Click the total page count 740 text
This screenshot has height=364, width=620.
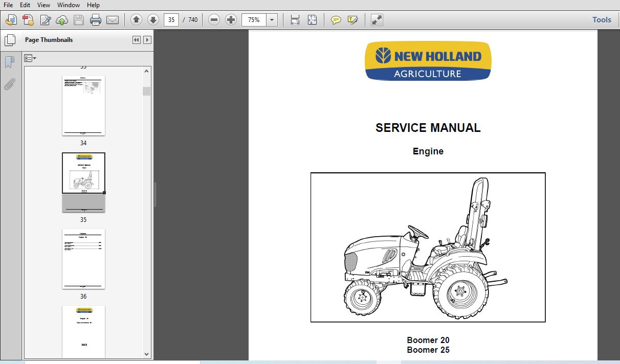click(193, 20)
